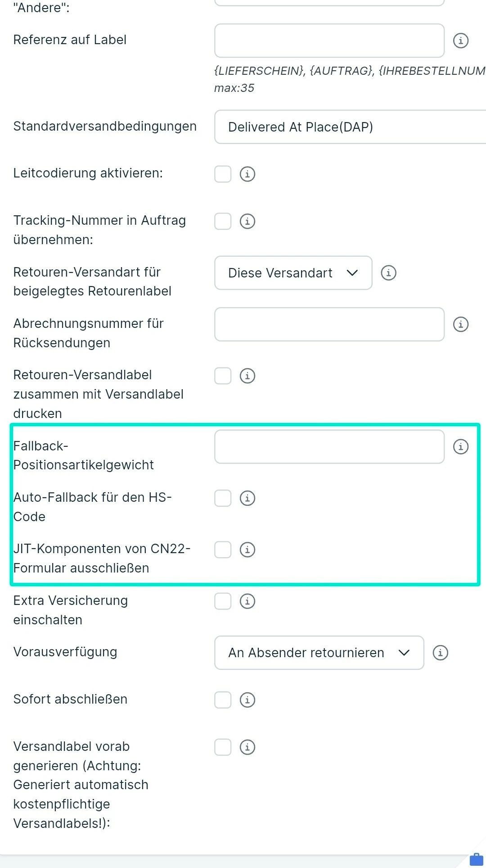
Task: Check JIT-Komponenten von CN22-Formular ausschließen
Action: click(x=223, y=550)
